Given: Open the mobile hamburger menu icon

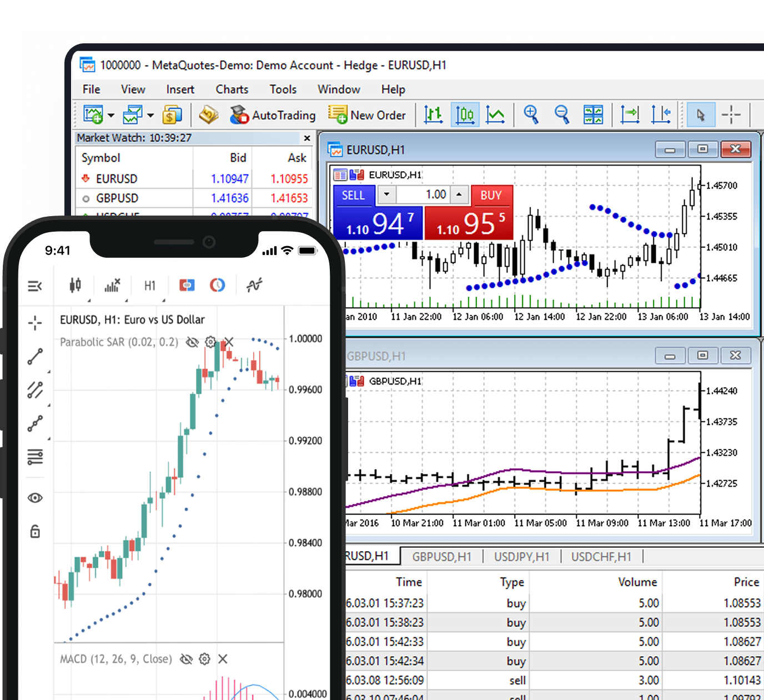Looking at the screenshot, I should coord(35,286).
